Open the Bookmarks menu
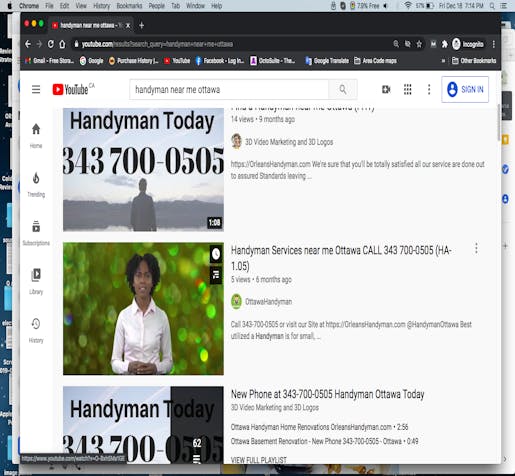 [129, 5]
